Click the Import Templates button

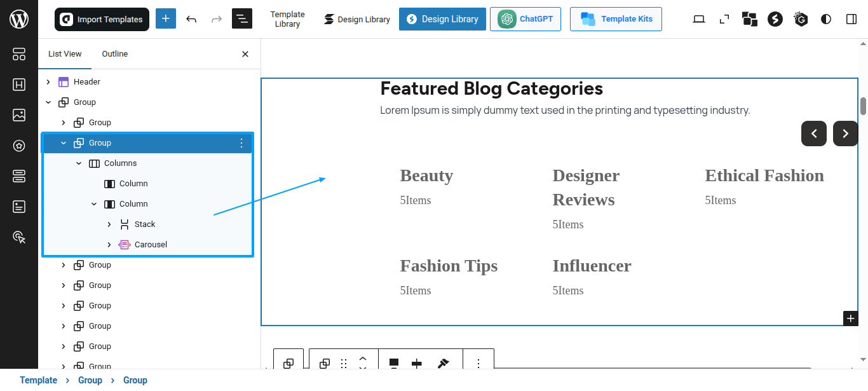tap(102, 19)
